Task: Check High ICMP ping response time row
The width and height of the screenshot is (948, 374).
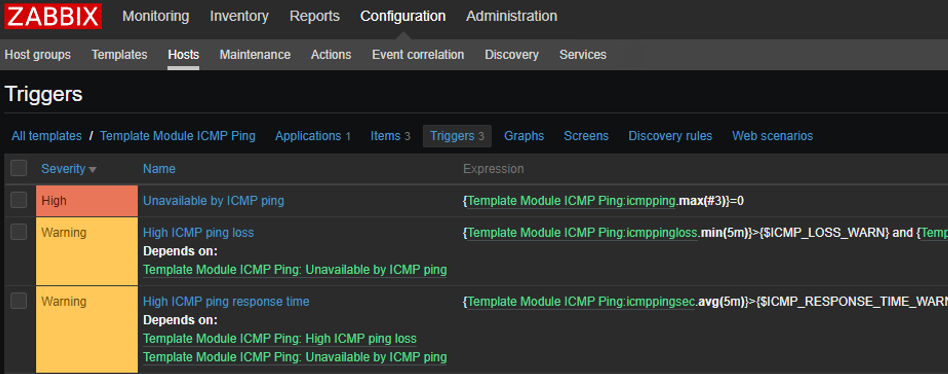Action: pyautogui.click(x=19, y=300)
